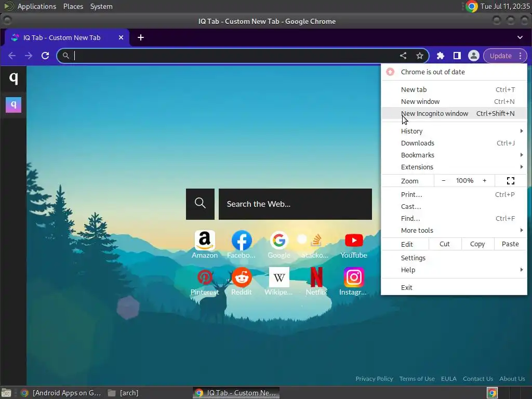532x399 pixels.
Task: Switch to Android Apps on G... taskbar window
Action: (x=61, y=393)
